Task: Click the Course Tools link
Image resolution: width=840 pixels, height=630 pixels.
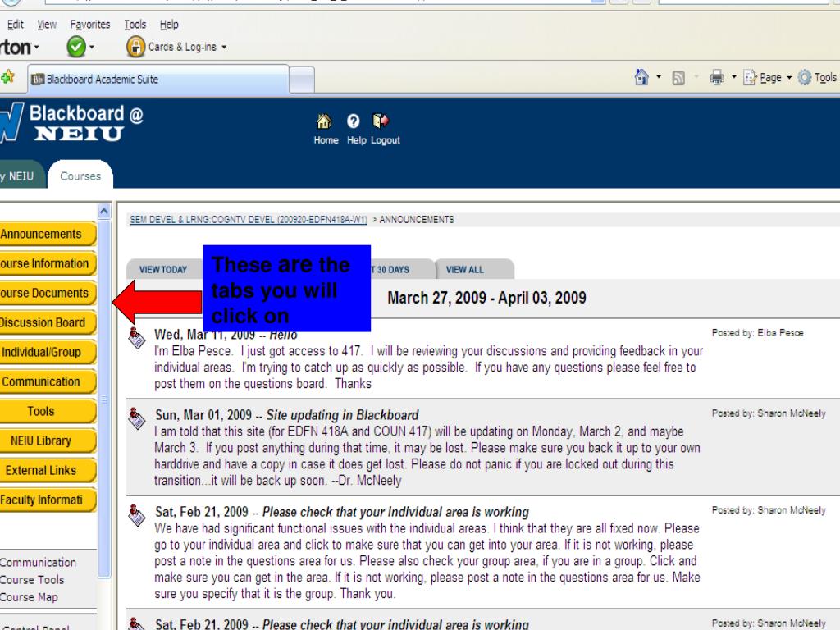Action: coord(32,580)
